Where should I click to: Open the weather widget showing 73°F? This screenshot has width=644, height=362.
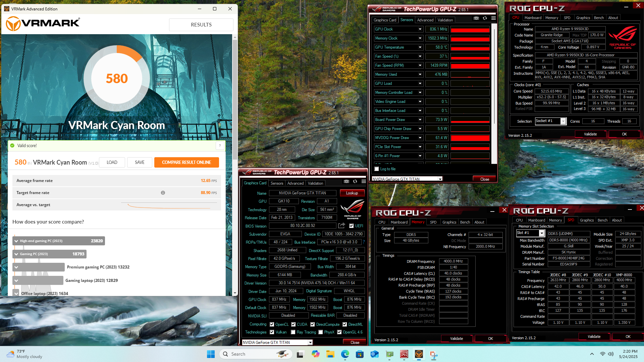click(x=25, y=354)
